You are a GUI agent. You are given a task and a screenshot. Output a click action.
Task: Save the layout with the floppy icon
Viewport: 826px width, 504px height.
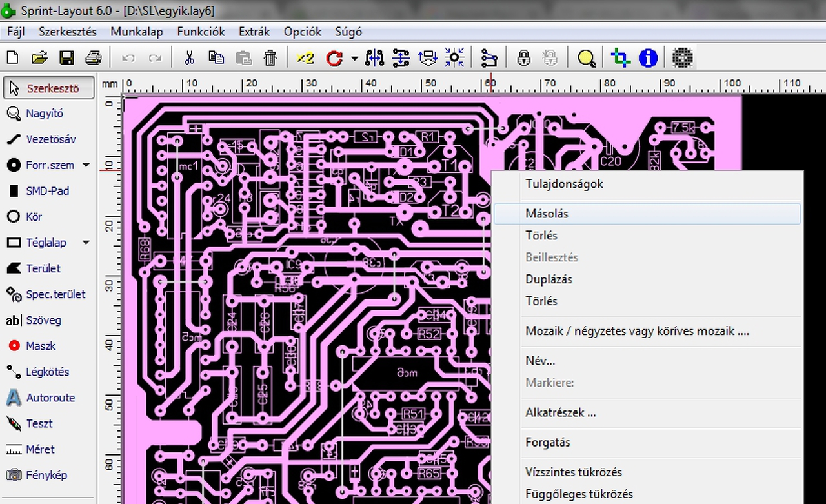tap(66, 58)
